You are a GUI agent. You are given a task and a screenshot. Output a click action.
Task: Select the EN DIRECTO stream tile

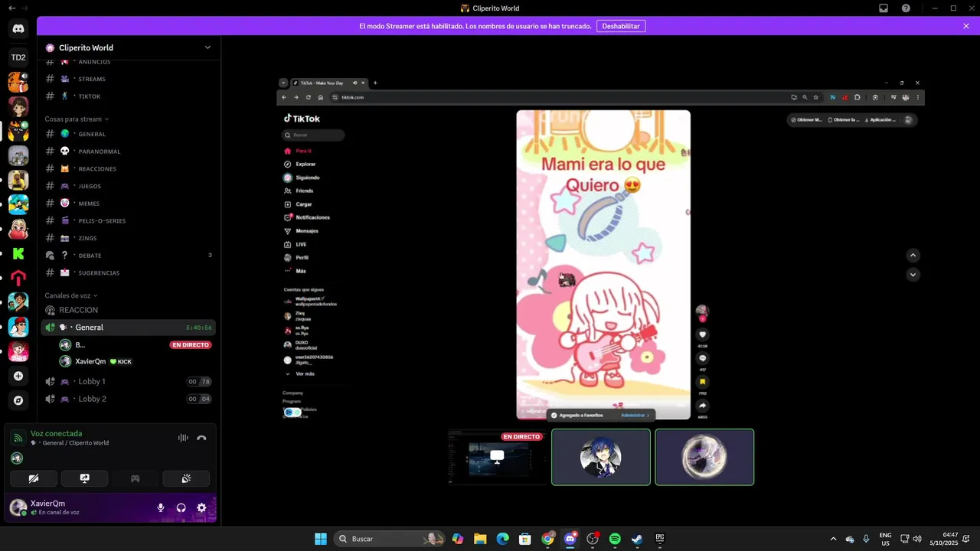tap(497, 457)
